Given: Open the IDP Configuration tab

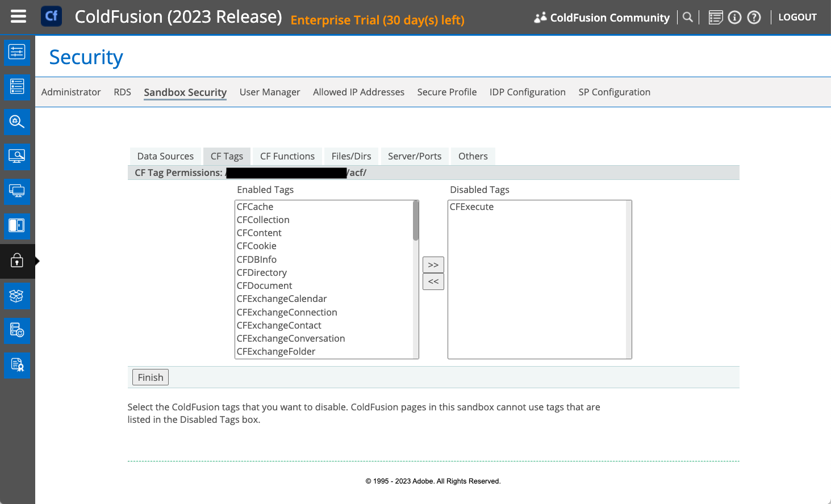Looking at the screenshot, I should (x=528, y=92).
